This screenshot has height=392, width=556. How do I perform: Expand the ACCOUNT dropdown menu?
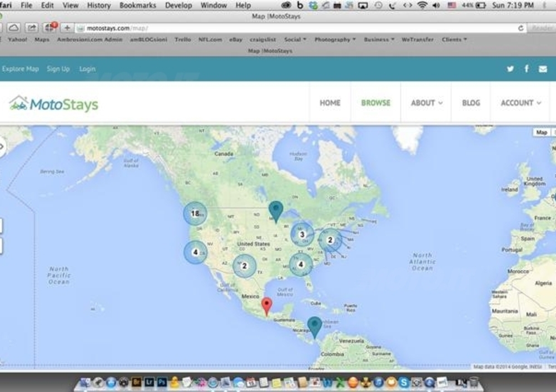pos(520,103)
